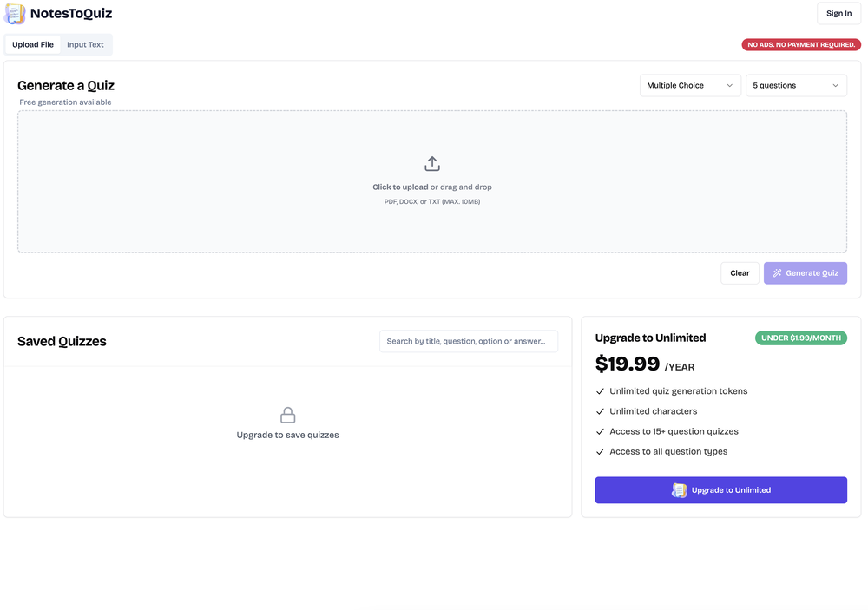The width and height of the screenshot is (868, 610).
Task: Click Upgrade to Unlimited button
Action: [720, 490]
